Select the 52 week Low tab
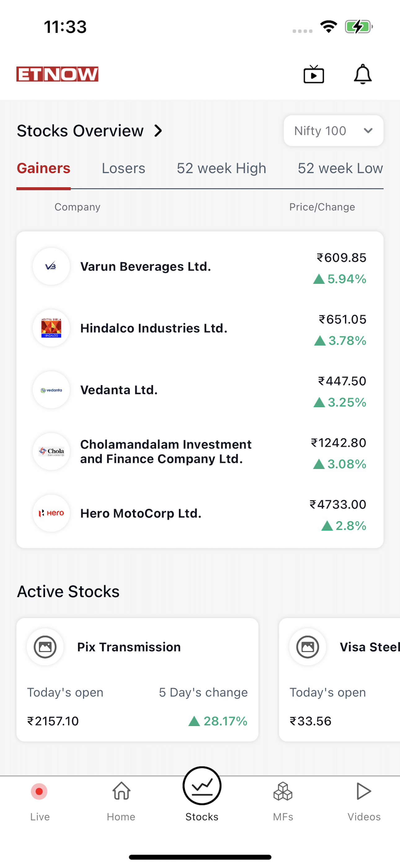This screenshot has width=400, height=868. point(340,168)
